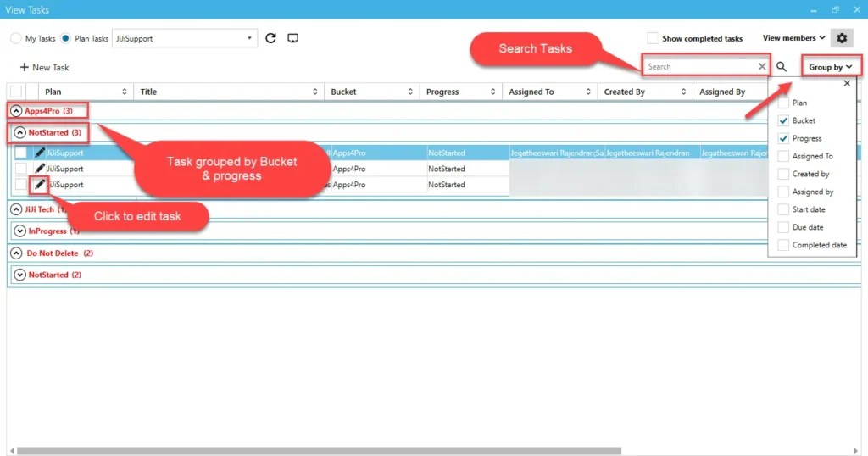Expand the InProgress group
The height and width of the screenshot is (456, 868).
20,231
